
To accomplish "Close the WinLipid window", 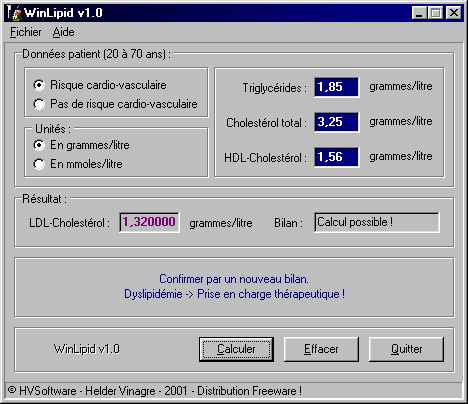I will pyautogui.click(x=453, y=13).
